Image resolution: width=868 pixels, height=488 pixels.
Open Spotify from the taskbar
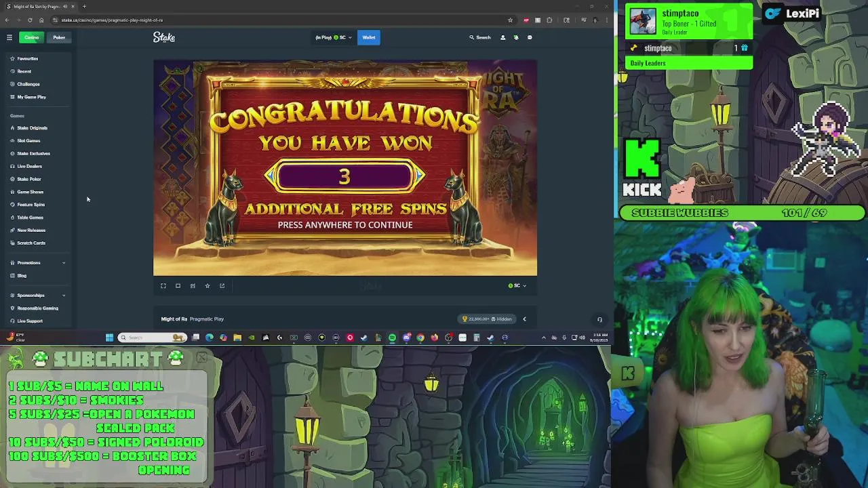[x=392, y=338]
